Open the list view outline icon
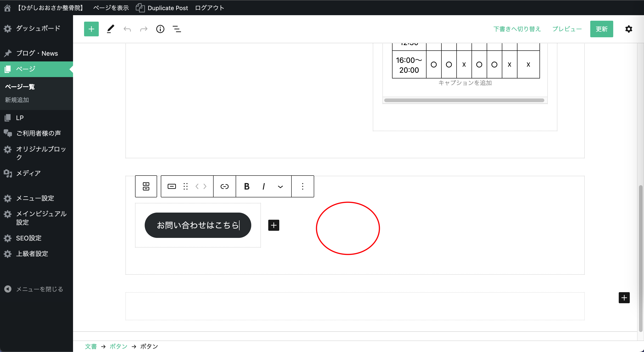 pos(177,29)
